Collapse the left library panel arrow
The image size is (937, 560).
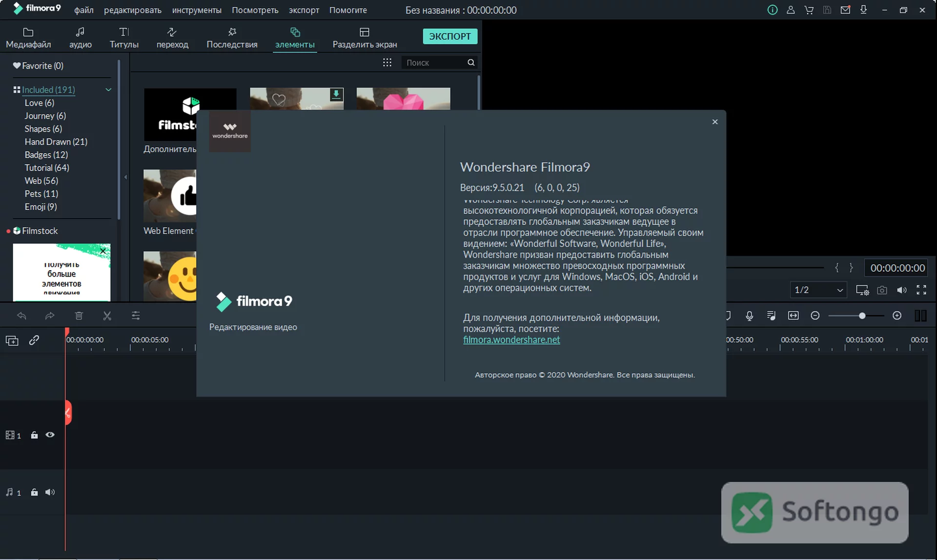tap(125, 177)
